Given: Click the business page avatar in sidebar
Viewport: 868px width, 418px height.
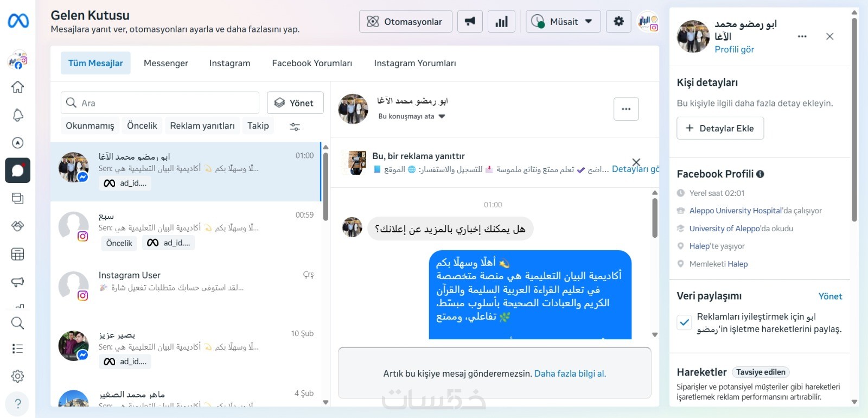Looking at the screenshot, I should pos(18,60).
